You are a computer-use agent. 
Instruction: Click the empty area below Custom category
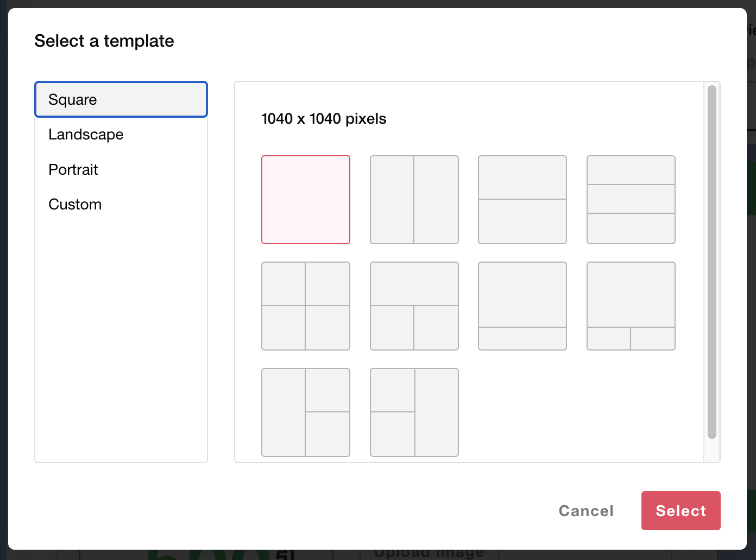[x=121, y=336]
